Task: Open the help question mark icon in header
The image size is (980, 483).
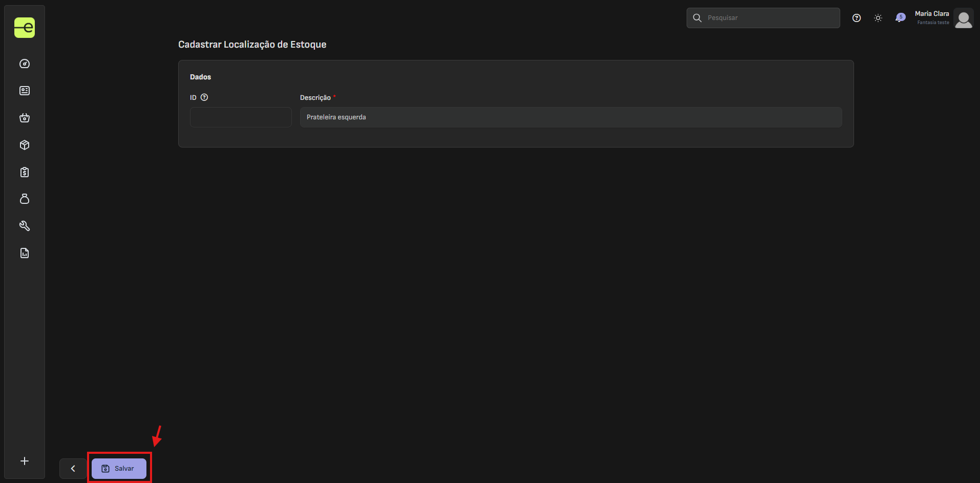Action: 857,18
